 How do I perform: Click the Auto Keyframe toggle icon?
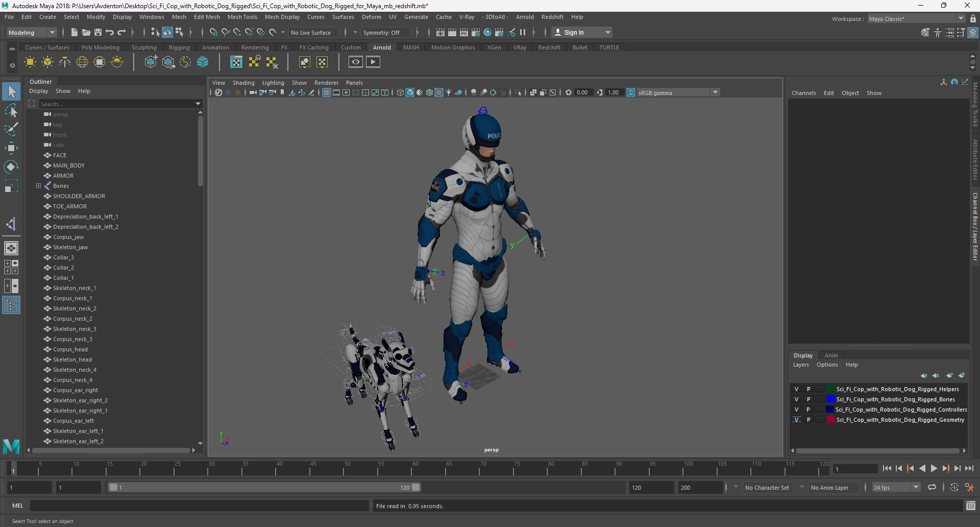point(954,487)
